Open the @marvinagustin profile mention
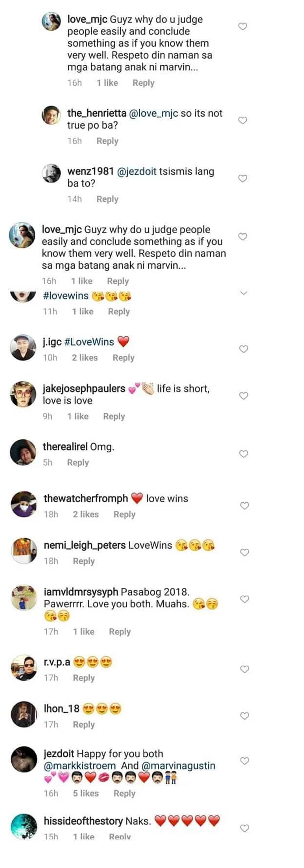Screen dimensions: 304x868 coord(178,766)
